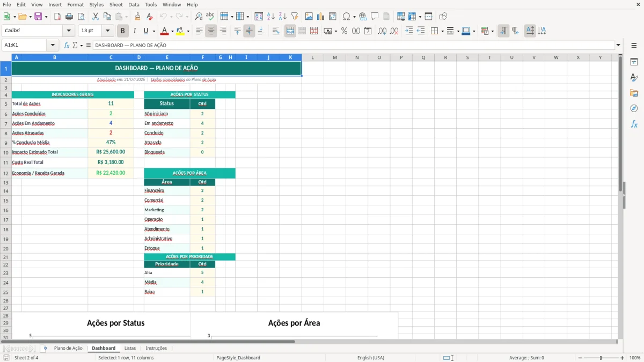Switch to the Listas sheet tab
644x362 pixels.
point(130,348)
